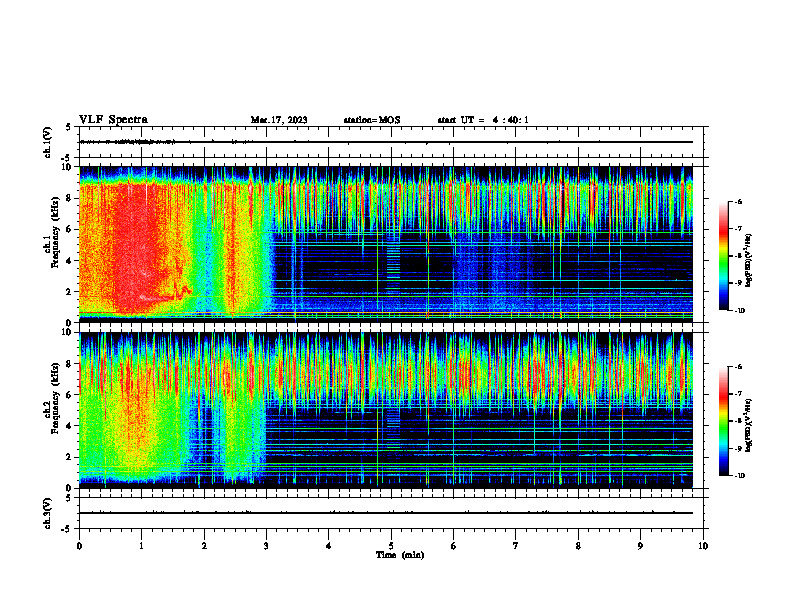The image size is (792, 612).
Task: Click the "5" tick on the ch.3(V) axis
Action: tap(69, 498)
